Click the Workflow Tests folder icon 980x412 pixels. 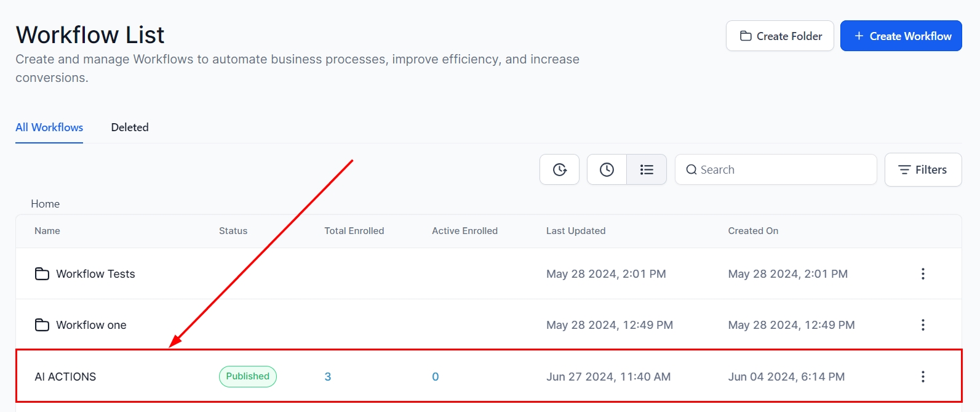point(42,273)
